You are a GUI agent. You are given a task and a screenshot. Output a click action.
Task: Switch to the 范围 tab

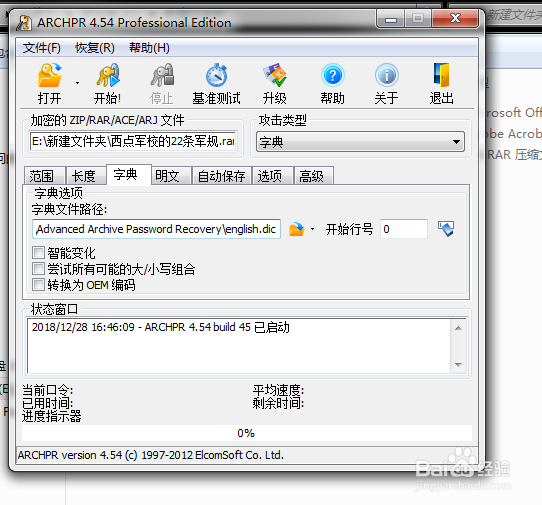pyautogui.click(x=45, y=176)
